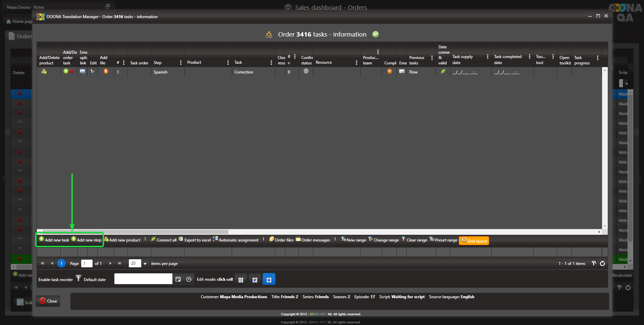The height and width of the screenshot is (325, 644).
Task: Click the orange completed status icon
Action: point(389,71)
